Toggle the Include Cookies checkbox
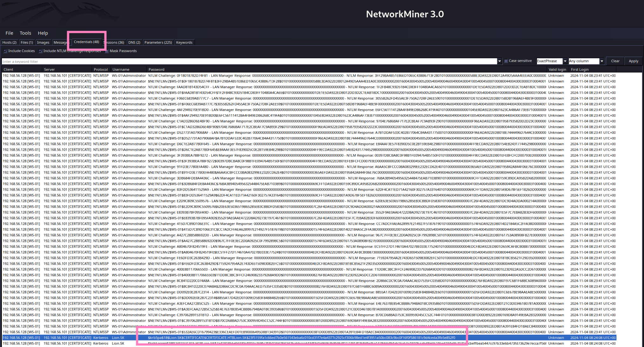Image resolution: width=644 pixels, height=347 pixels. 5,51
